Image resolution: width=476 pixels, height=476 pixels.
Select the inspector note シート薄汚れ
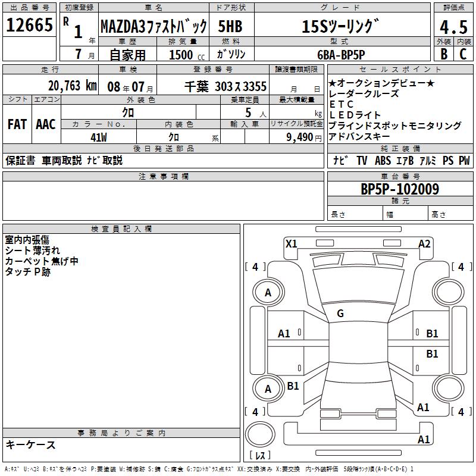pyautogui.click(x=33, y=250)
